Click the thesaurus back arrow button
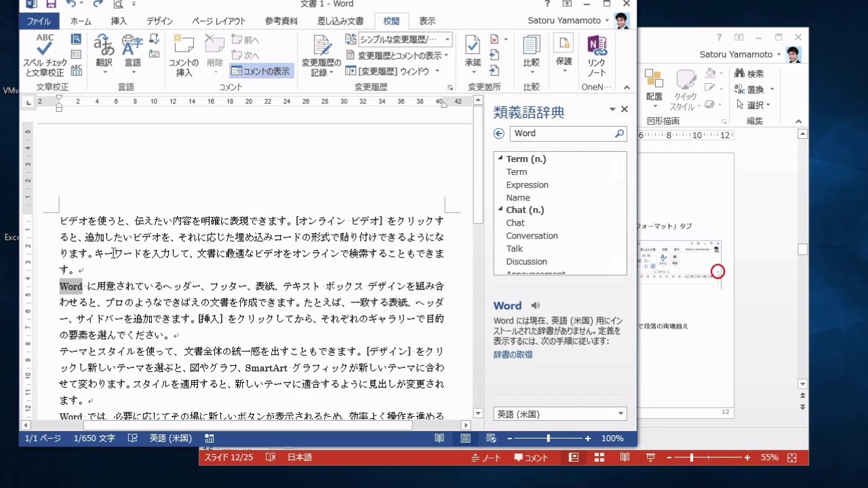Image resolution: width=868 pixels, height=488 pixels. coord(500,134)
